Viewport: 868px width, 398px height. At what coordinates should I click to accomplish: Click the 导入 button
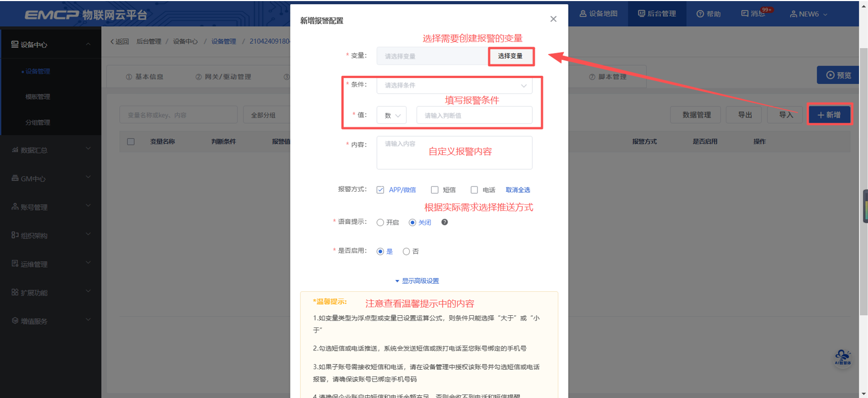[x=786, y=115]
